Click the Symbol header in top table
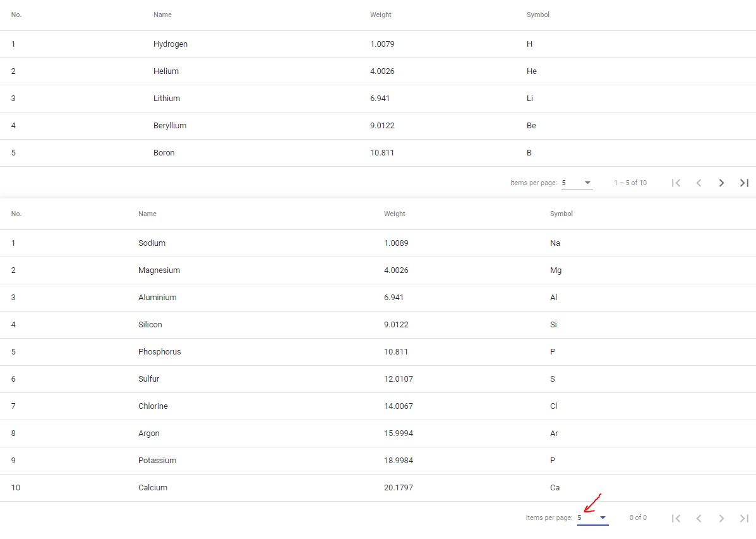The image size is (756, 539). click(537, 15)
